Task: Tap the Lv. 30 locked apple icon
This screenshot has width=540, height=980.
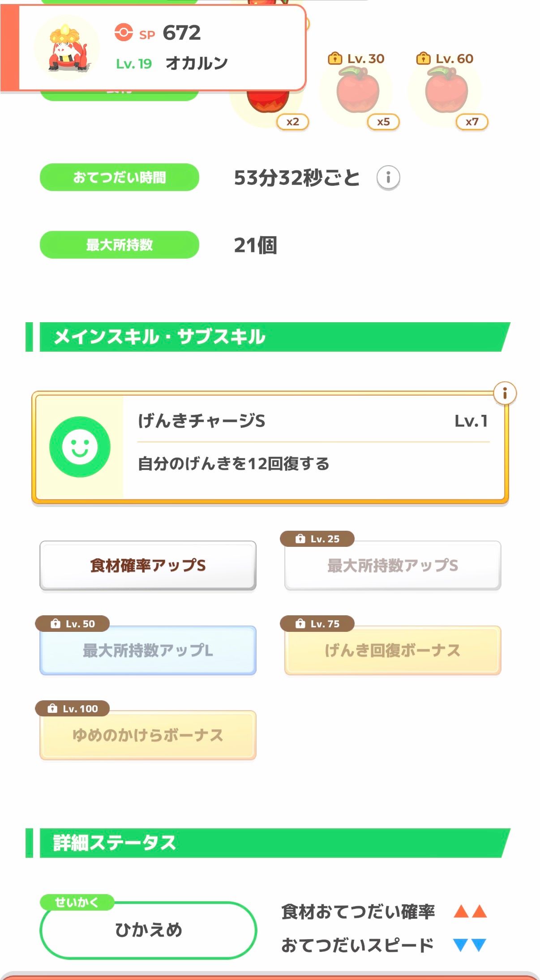Action: pyautogui.click(x=357, y=92)
